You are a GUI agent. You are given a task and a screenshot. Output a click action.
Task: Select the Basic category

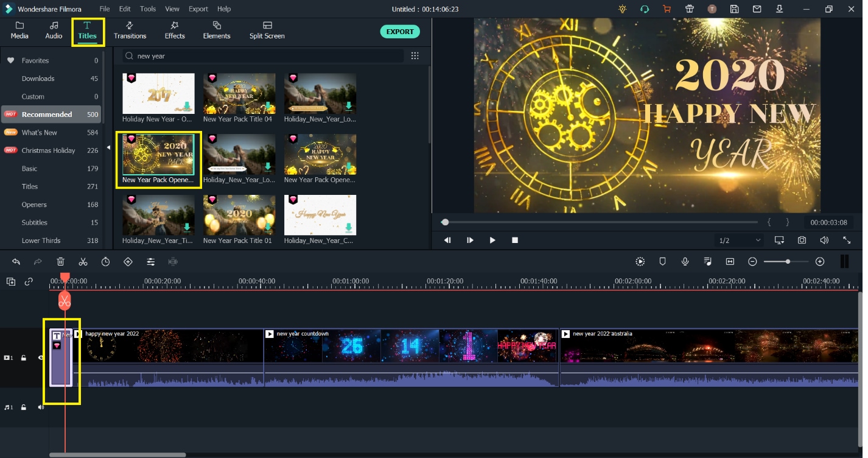pos(52,169)
